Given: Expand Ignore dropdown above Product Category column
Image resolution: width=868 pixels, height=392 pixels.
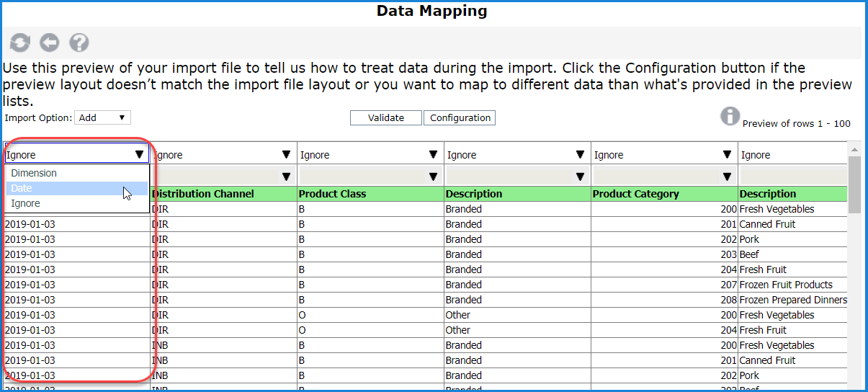Looking at the screenshot, I should [x=663, y=155].
